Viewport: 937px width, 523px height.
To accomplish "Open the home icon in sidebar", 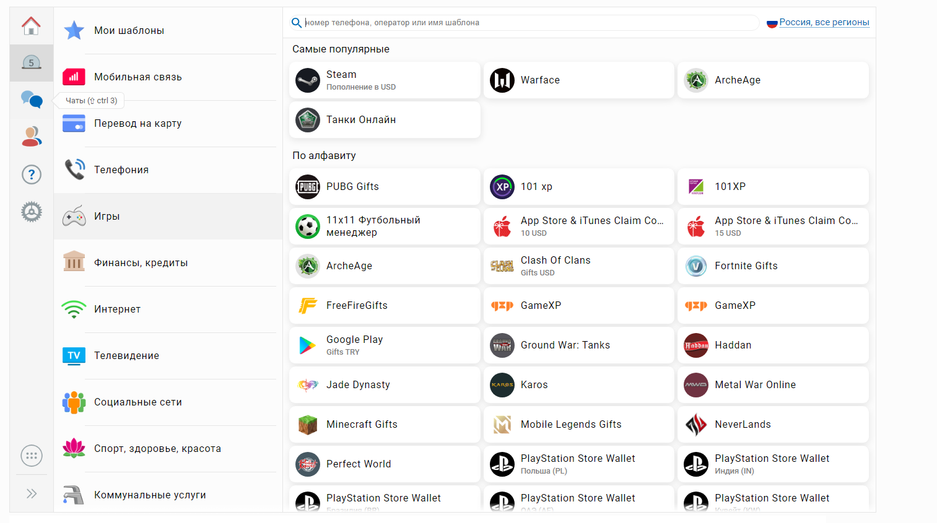I will (31, 26).
